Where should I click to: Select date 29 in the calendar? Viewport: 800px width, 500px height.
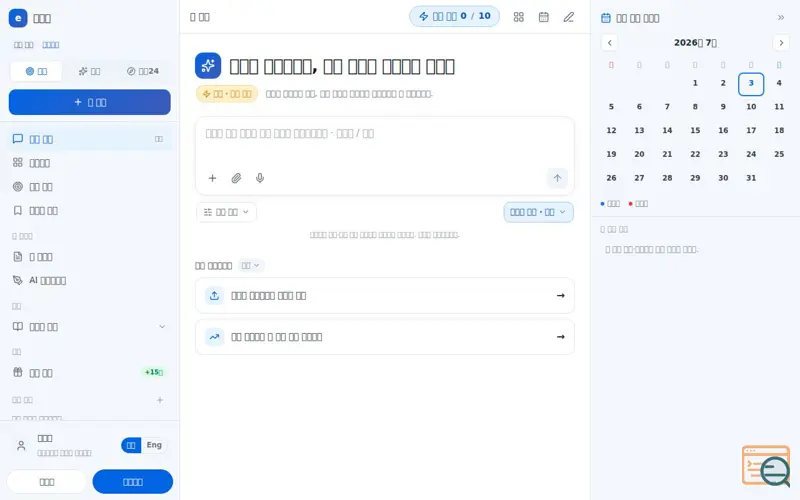click(x=695, y=178)
